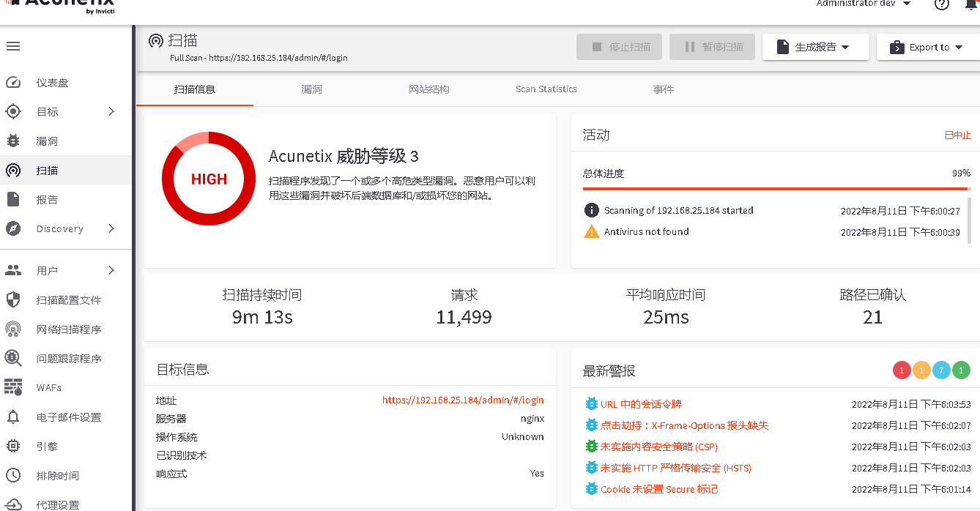Screen dimensions: 980x511
Task: Click the 引擎 chip icon
Action: coord(13,446)
